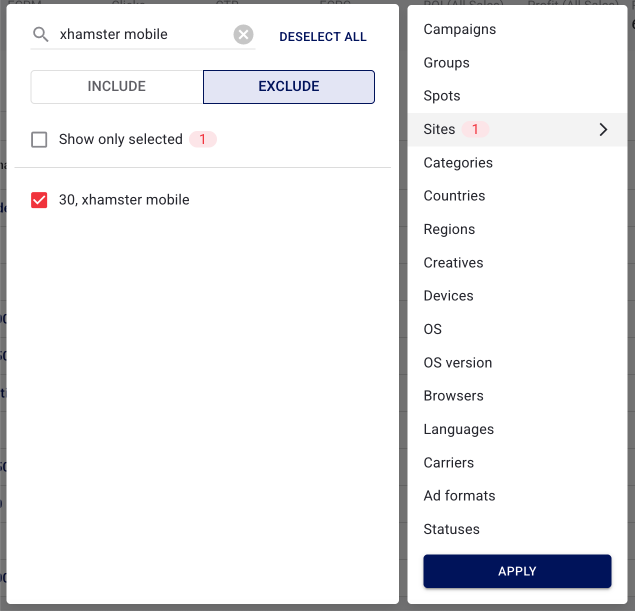
Task: Enable Show only selected checkbox
Action: tap(40, 140)
